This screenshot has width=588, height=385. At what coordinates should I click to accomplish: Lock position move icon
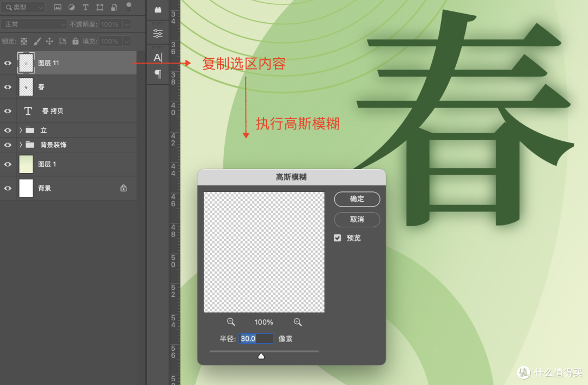[x=50, y=41]
